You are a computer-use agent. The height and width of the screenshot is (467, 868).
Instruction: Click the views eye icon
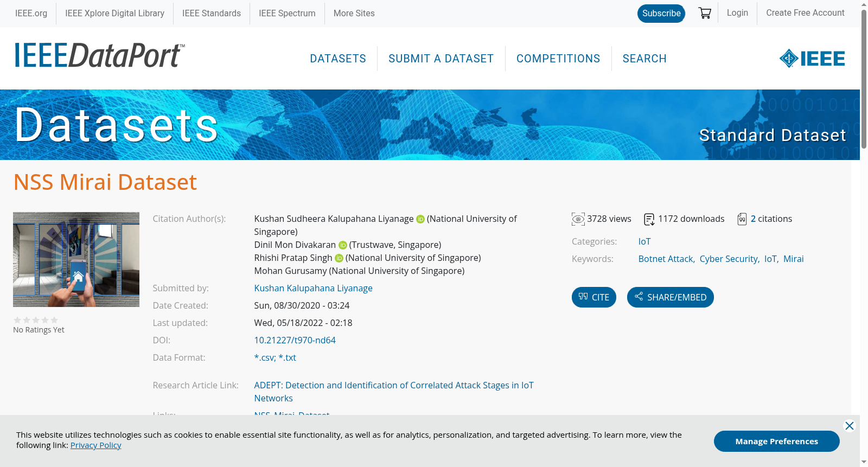coord(578,219)
